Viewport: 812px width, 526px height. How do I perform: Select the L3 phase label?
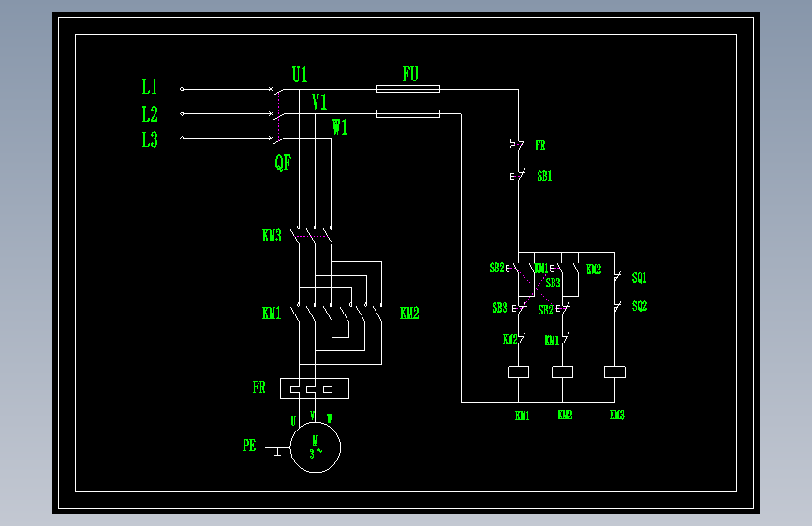150,139
